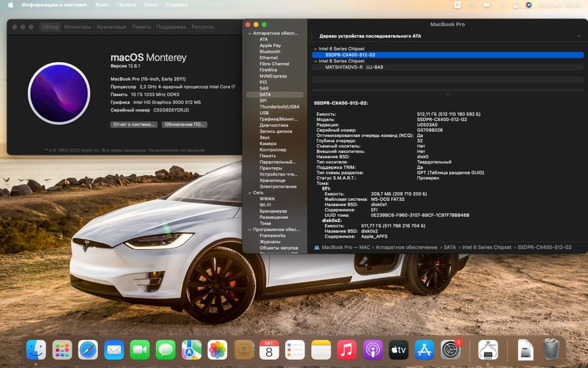Launch Maps from the Dock
The image size is (588, 368).
[192, 350]
